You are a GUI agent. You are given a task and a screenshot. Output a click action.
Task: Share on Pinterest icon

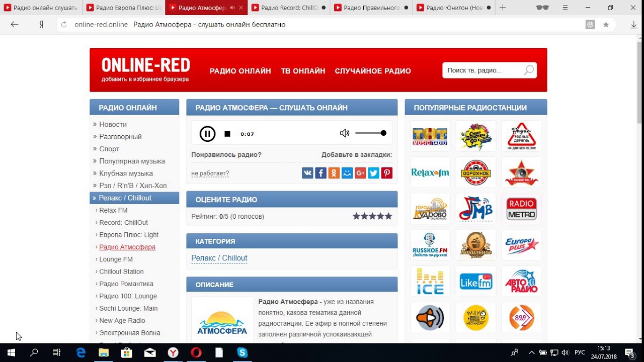(x=386, y=173)
